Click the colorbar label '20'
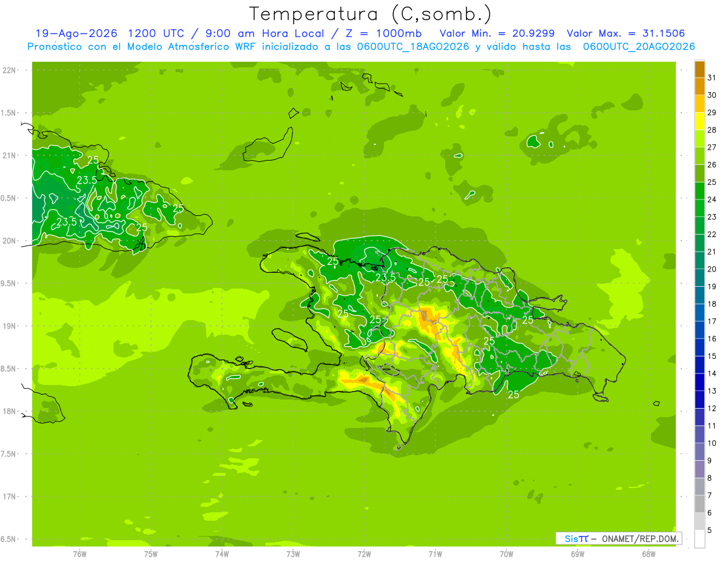This screenshot has width=728, height=562. [712, 269]
